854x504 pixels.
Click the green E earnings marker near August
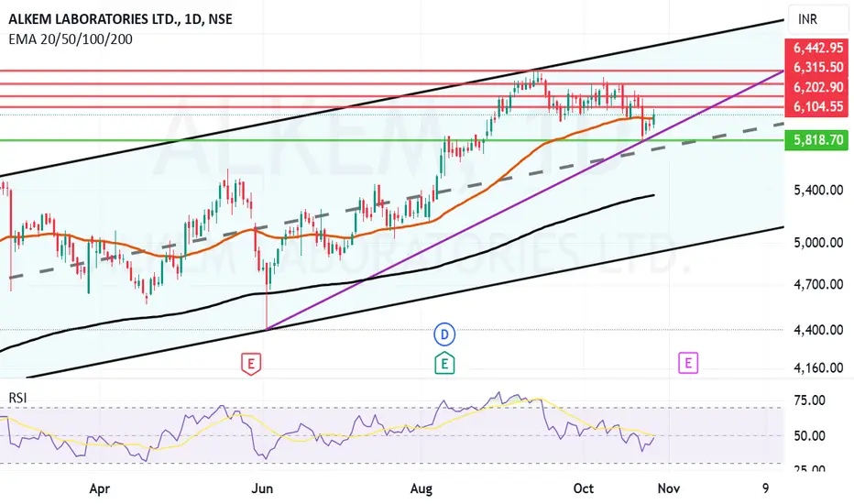[x=444, y=364]
